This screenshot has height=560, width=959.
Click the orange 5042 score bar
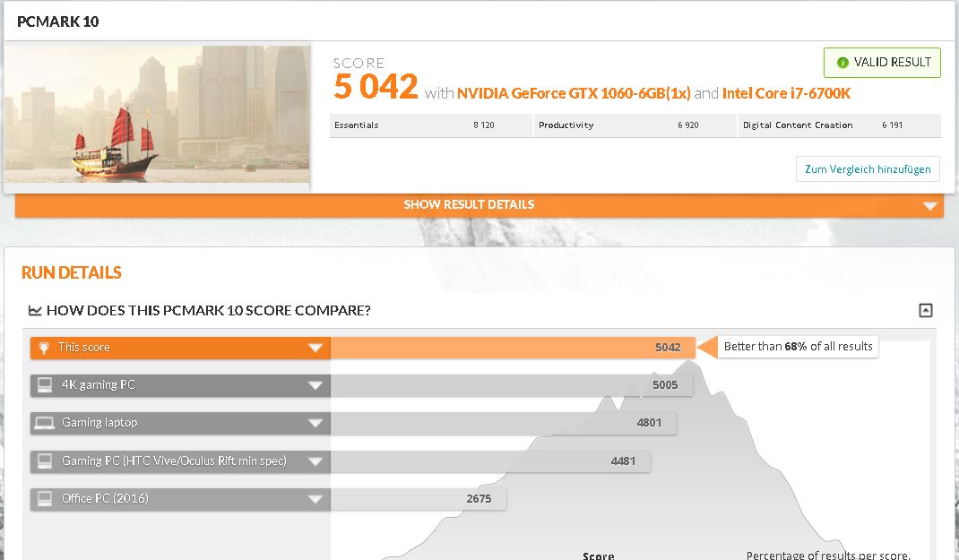(511, 348)
